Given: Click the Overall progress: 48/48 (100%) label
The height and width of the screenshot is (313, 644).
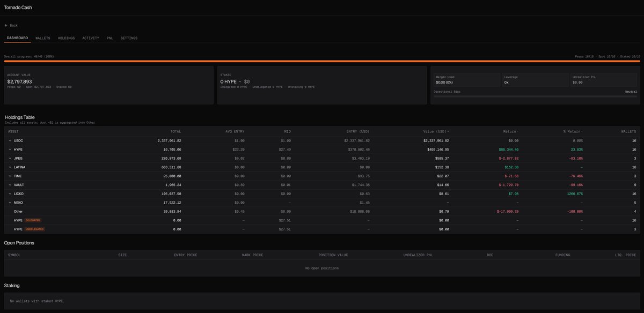Looking at the screenshot, I should (29, 56).
